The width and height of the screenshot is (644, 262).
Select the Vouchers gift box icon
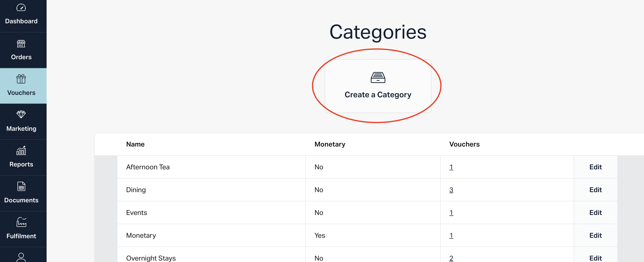coord(21,79)
